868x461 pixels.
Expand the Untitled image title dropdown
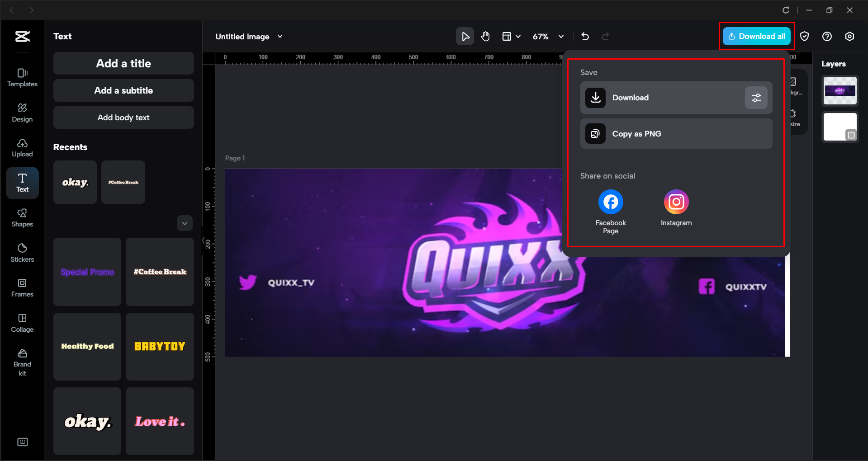coord(280,36)
